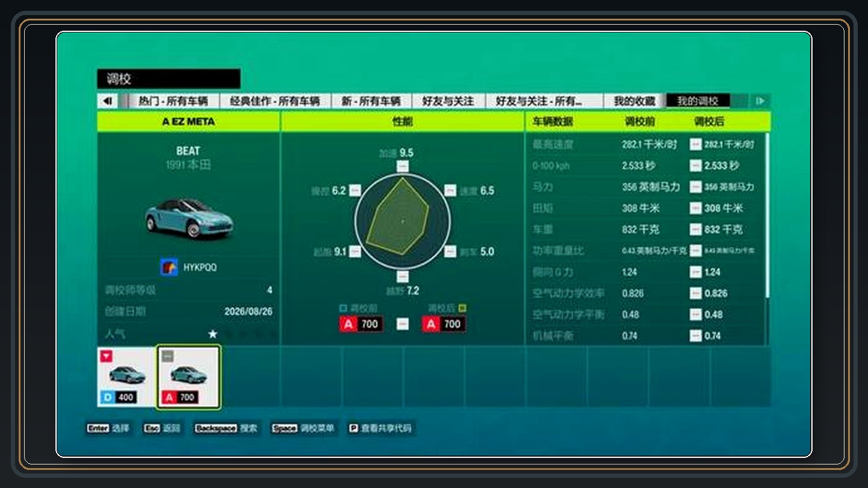Click the unchanged indicator in the 空气动力学效率 row
The image size is (868, 488).
click(x=696, y=293)
